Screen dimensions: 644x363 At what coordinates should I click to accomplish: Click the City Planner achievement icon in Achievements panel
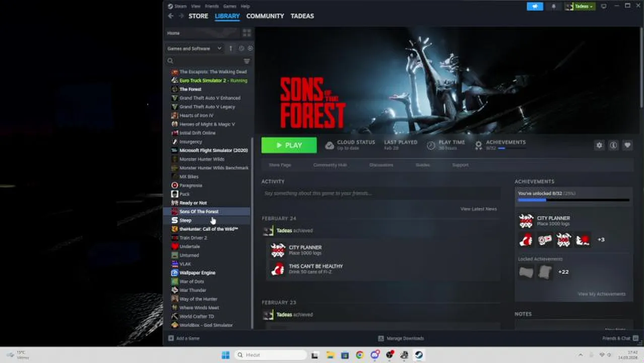click(526, 221)
